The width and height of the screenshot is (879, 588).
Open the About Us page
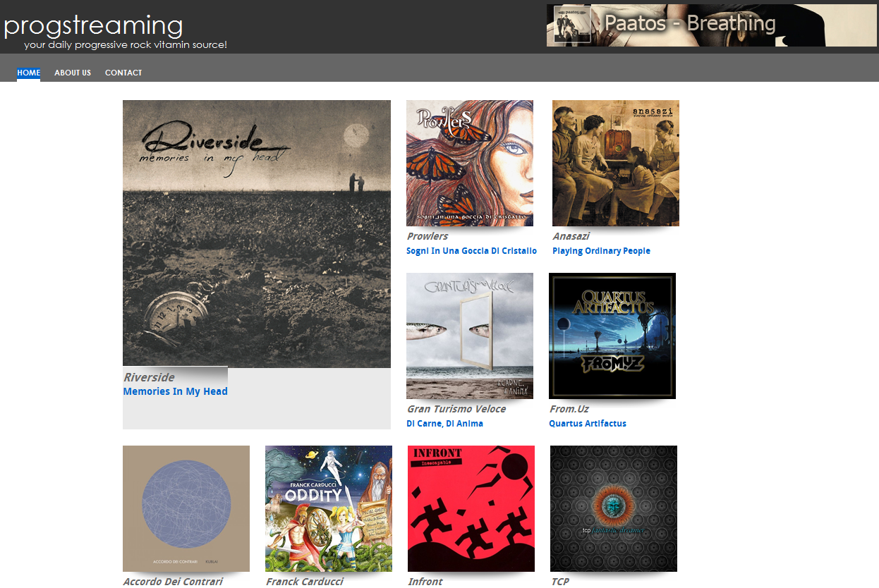pos(73,73)
